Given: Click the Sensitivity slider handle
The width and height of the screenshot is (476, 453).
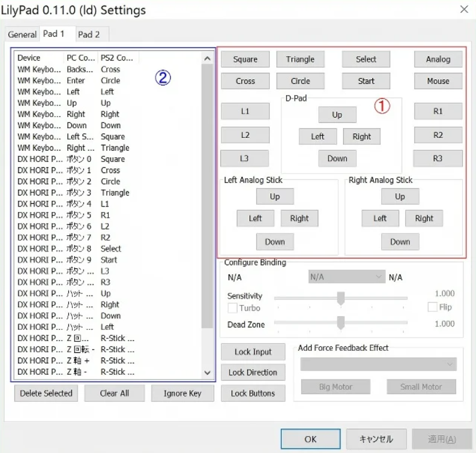Looking at the screenshot, I should tap(341, 298).
